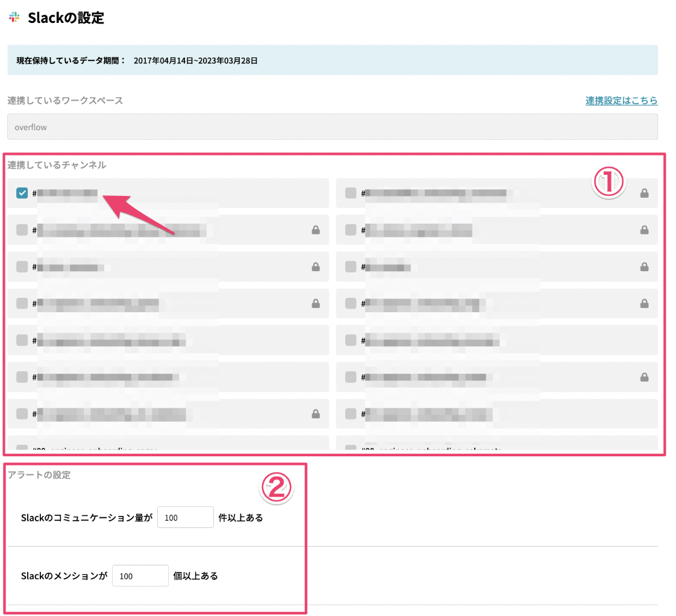This screenshot has height=616, width=676.
Task: Click the lock icon on the fourth left-column channel
Action: (316, 303)
